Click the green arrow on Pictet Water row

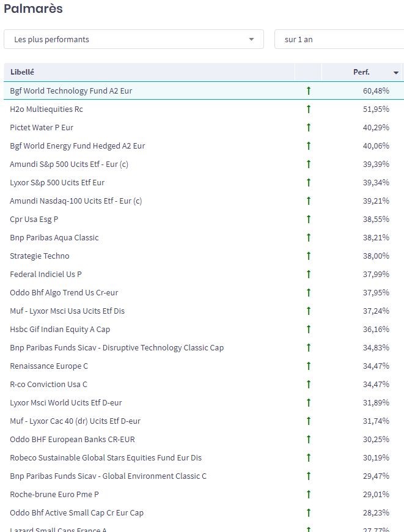click(309, 127)
